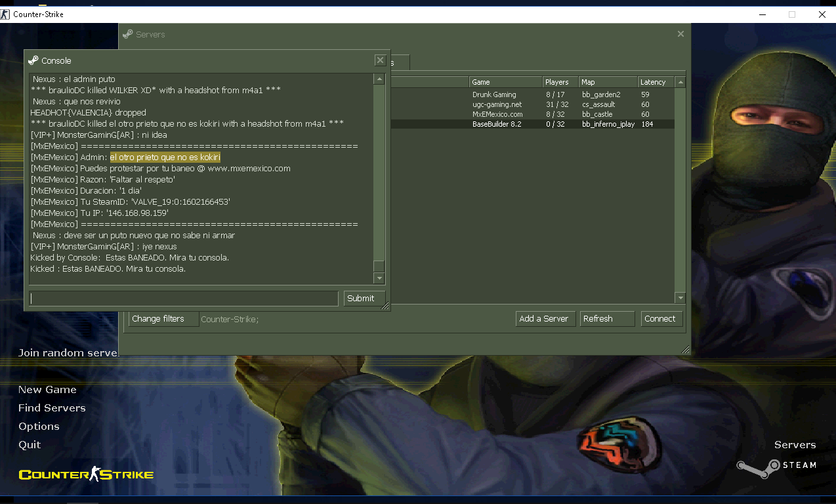Click console scrollbar down arrow
This screenshot has width=836, height=504.
[x=379, y=278]
